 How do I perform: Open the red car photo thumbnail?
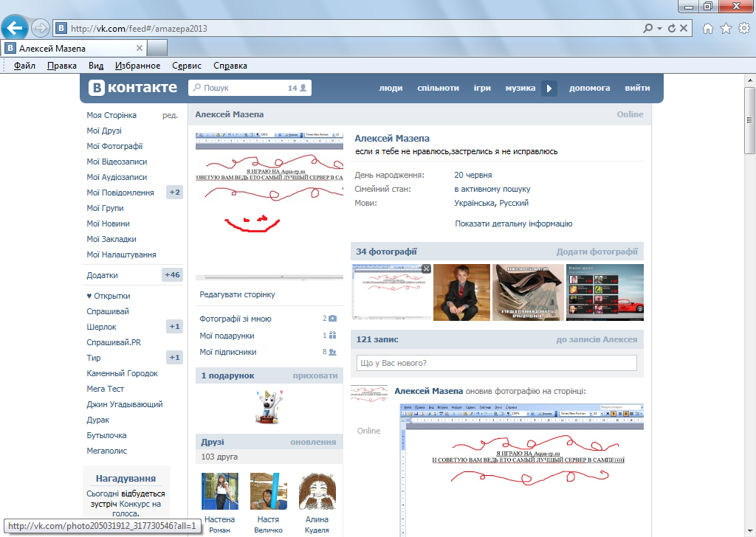[x=605, y=292]
